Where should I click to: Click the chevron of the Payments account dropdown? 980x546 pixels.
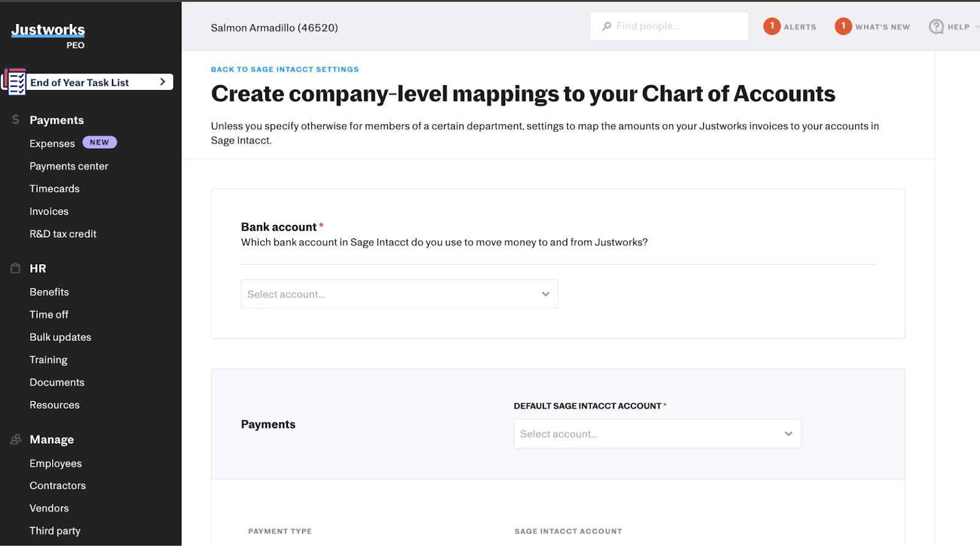(x=788, y=434)
